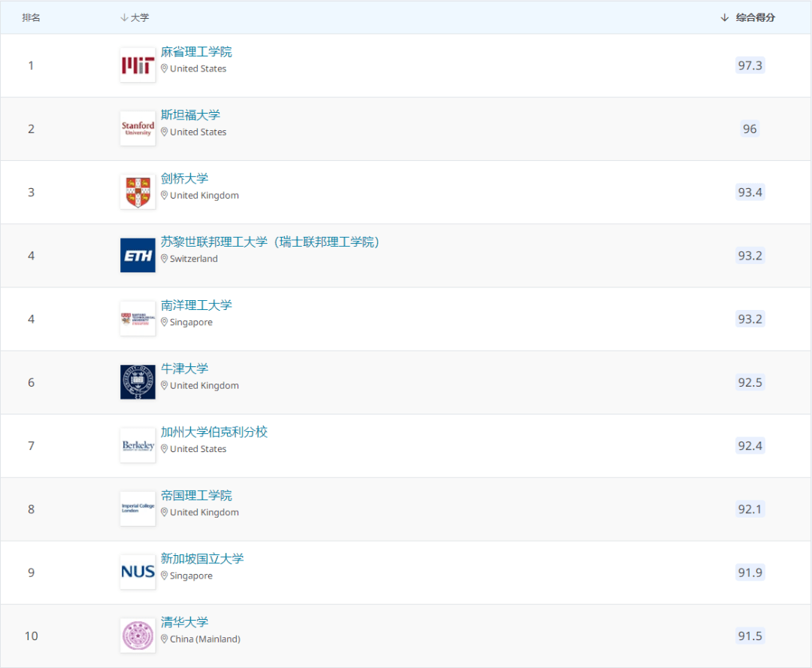Click the Tsinghua University seal logo
The width and height of the screenshot is (812, 668).
[138, 636]
